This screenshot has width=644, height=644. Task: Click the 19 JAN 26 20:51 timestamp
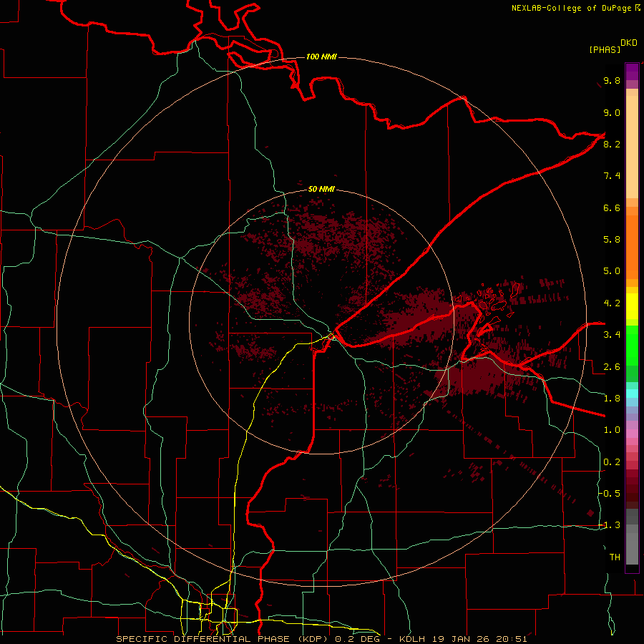click(x=479, y=639)
